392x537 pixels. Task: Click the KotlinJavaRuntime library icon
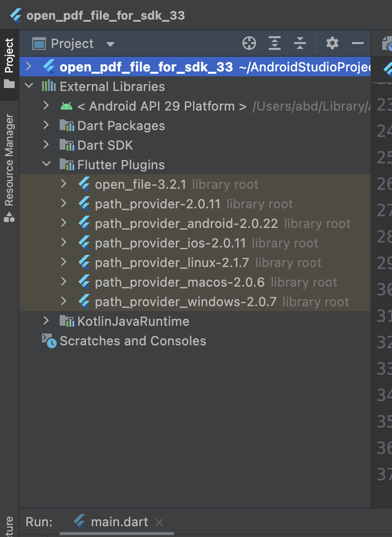(x=67, y=321)
